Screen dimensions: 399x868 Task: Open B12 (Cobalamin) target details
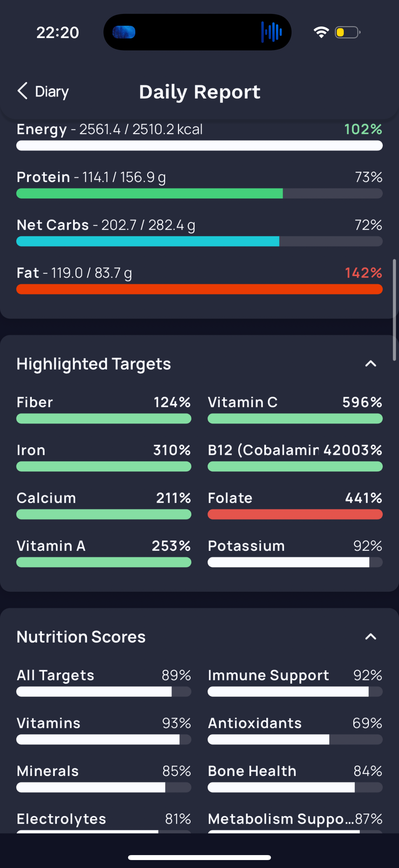295,457
